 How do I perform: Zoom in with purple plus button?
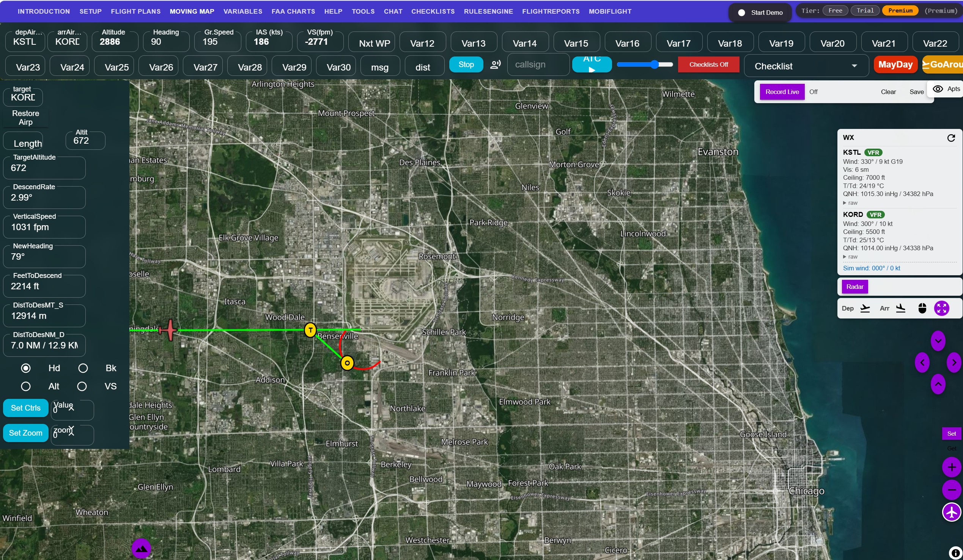pos(952,467)
